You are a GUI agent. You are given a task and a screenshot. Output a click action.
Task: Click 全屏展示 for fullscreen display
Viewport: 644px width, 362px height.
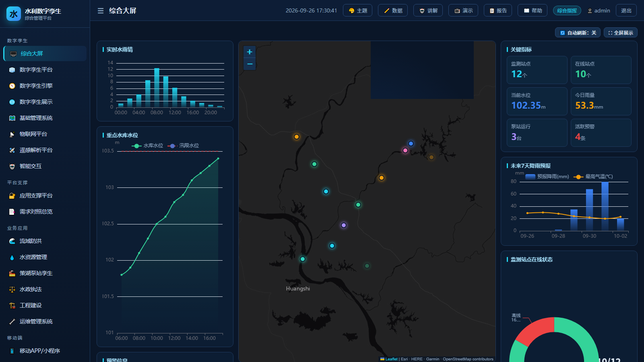coord(620,33)
